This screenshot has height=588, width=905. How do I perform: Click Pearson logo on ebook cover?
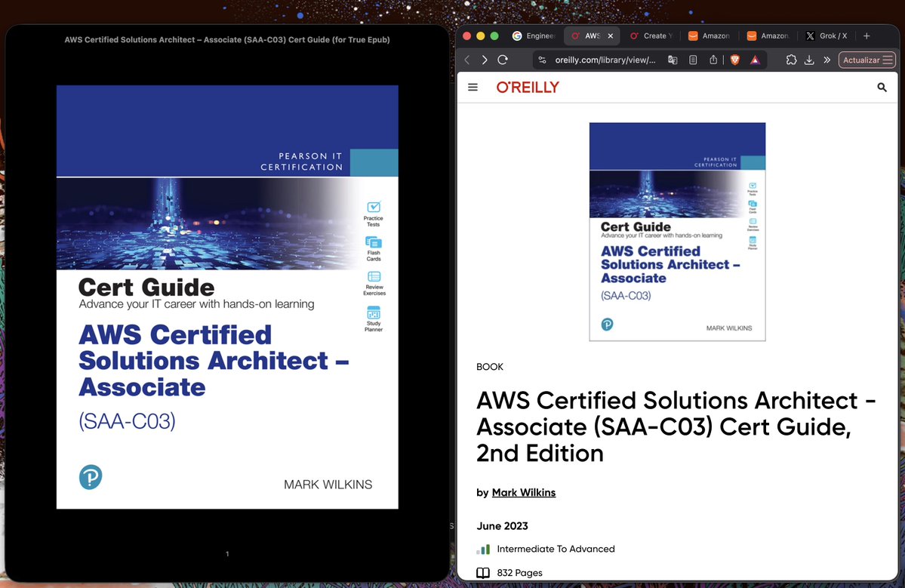[x=91, y=477]
